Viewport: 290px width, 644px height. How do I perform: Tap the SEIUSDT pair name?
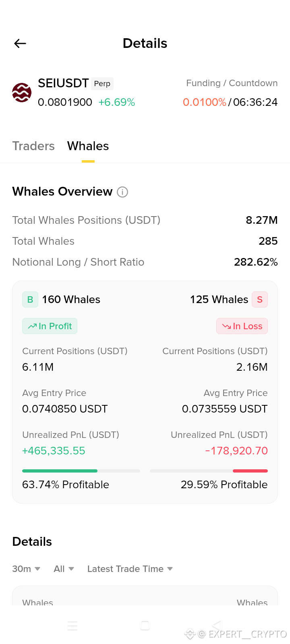tap(63, 83)
